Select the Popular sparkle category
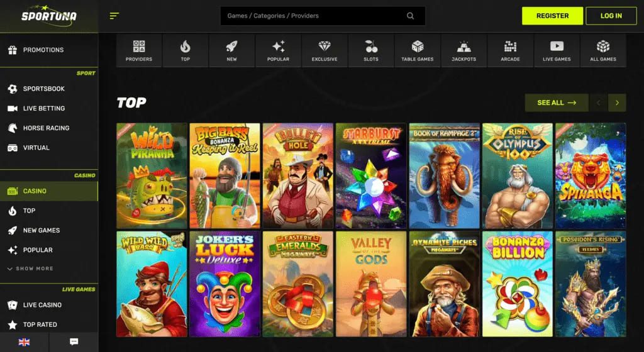Image resolution: width=644 pixels, height=352 pixels. tap(278, 50)
